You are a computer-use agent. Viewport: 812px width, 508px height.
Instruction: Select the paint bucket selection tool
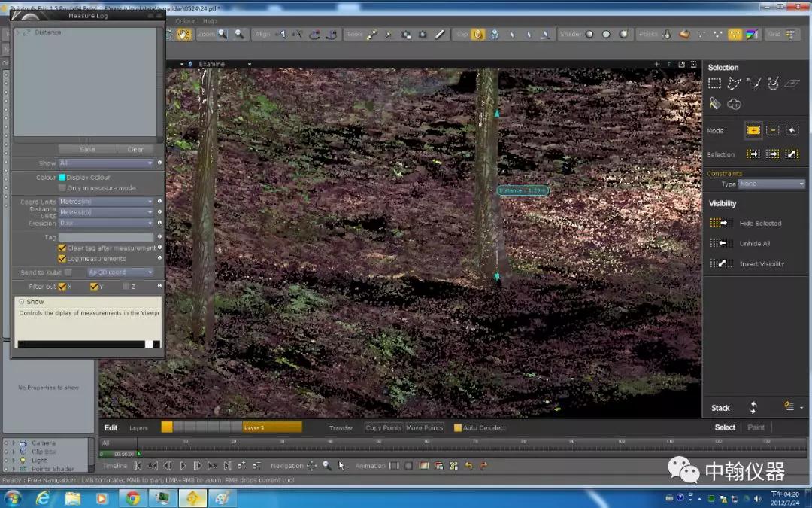pos(714,104)
